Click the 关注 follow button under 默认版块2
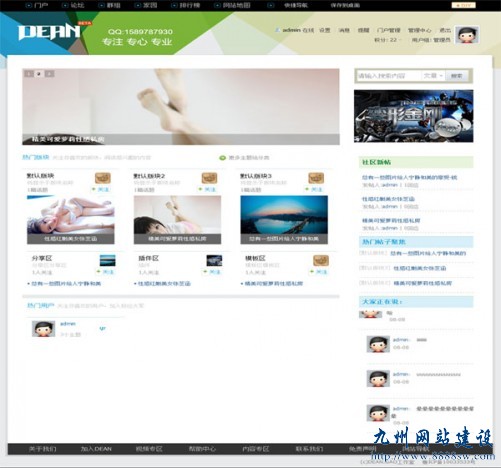Viewport: 501px width, 468px height. (x=209, y=189)
